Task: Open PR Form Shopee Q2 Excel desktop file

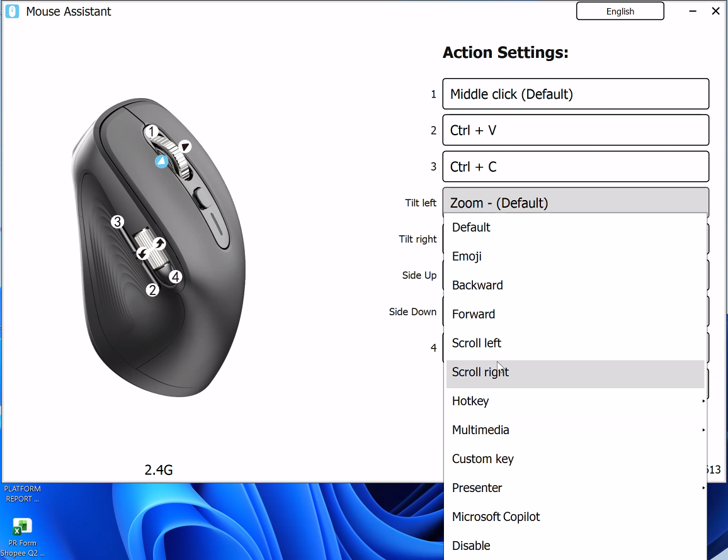Action: click(x=22, y=537)
